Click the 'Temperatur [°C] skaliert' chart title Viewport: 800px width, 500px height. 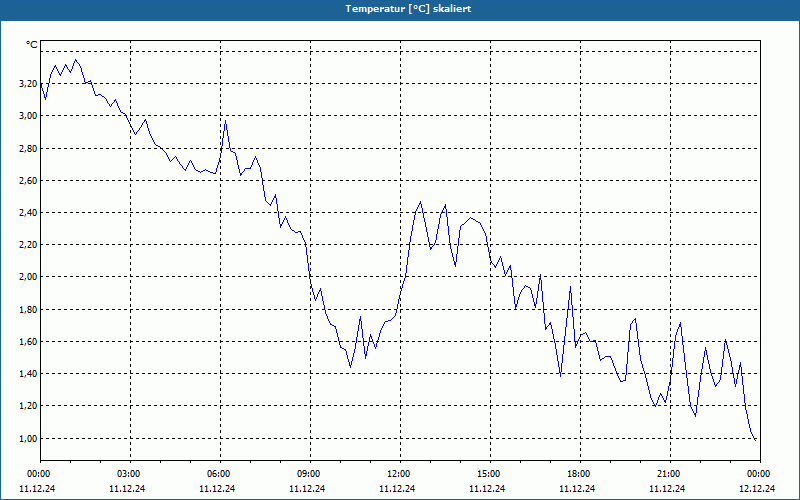[x=408, y=9]
